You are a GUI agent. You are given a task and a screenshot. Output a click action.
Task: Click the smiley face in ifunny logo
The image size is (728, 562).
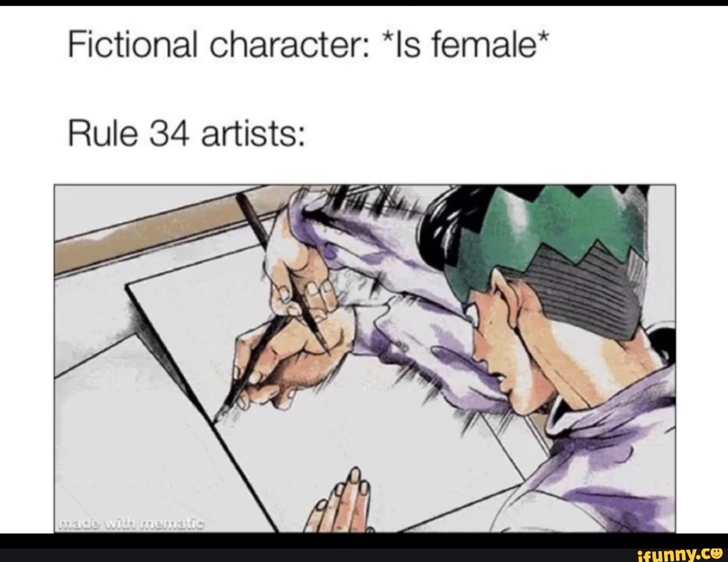(717, 553)
